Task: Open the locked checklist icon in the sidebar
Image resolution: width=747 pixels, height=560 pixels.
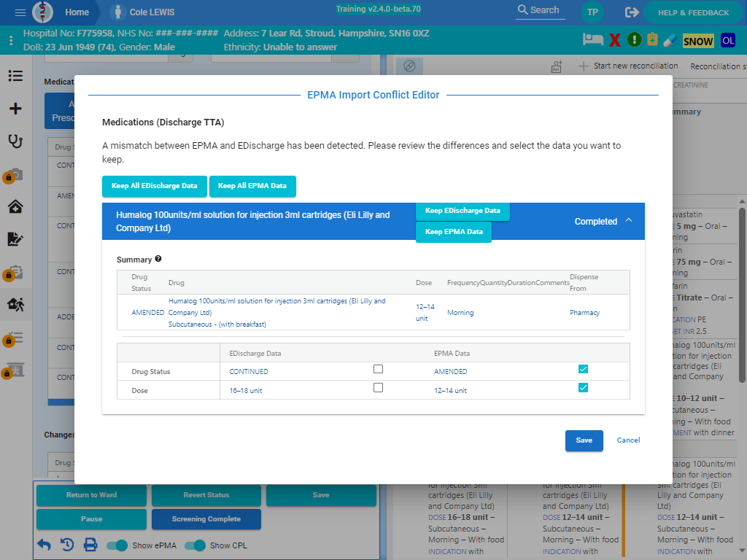Action: click(15, 338)
